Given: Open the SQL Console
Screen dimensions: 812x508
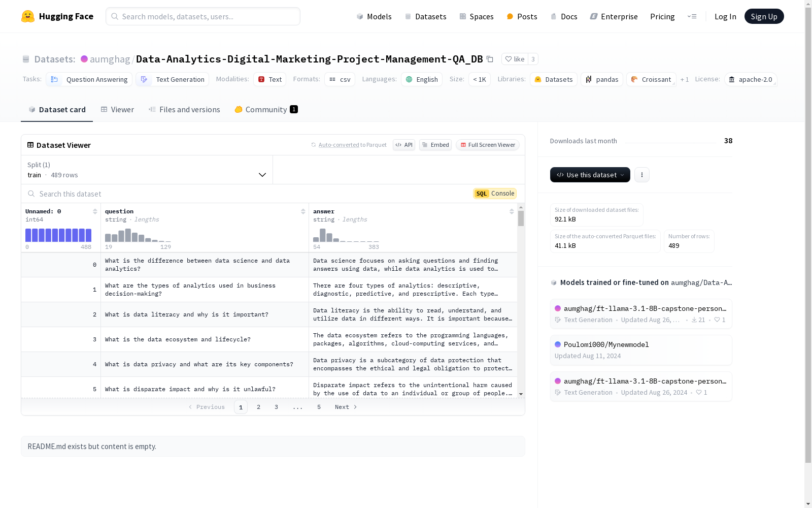Looking at the screenshot, I should point(495,194).
